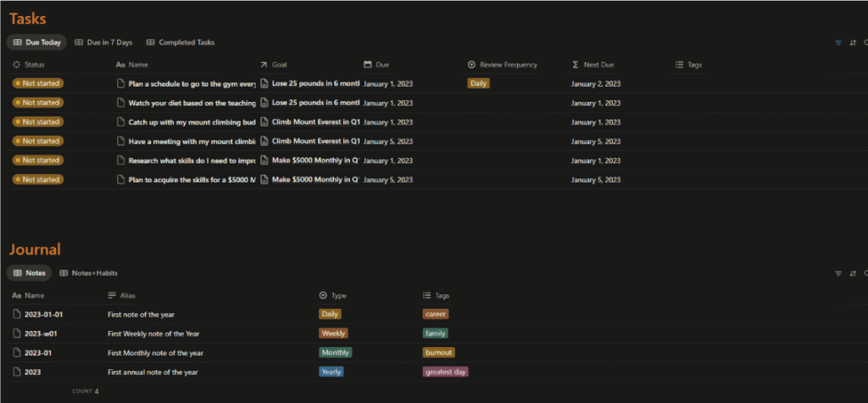This screenshot has height=403, width=868.
Task: Open the Tasks heading link
Action: click(28, 19)
